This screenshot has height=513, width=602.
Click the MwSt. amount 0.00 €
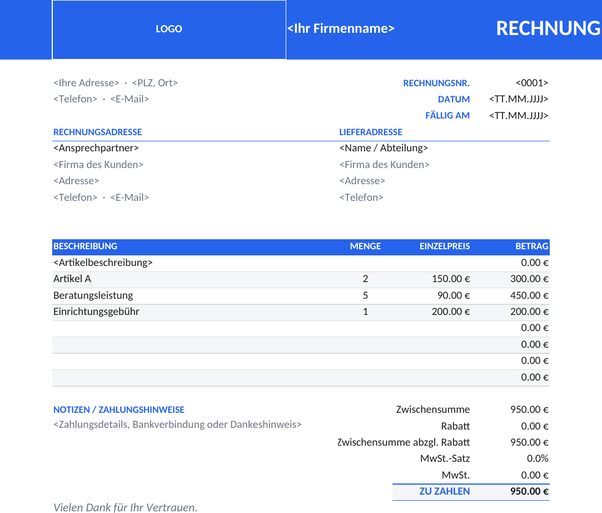click(x=534, y=475)
